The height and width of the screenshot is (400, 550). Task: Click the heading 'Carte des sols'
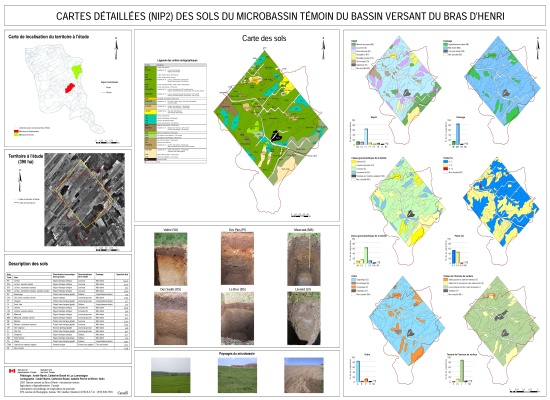pyautogui.click(x=264, y=38)
